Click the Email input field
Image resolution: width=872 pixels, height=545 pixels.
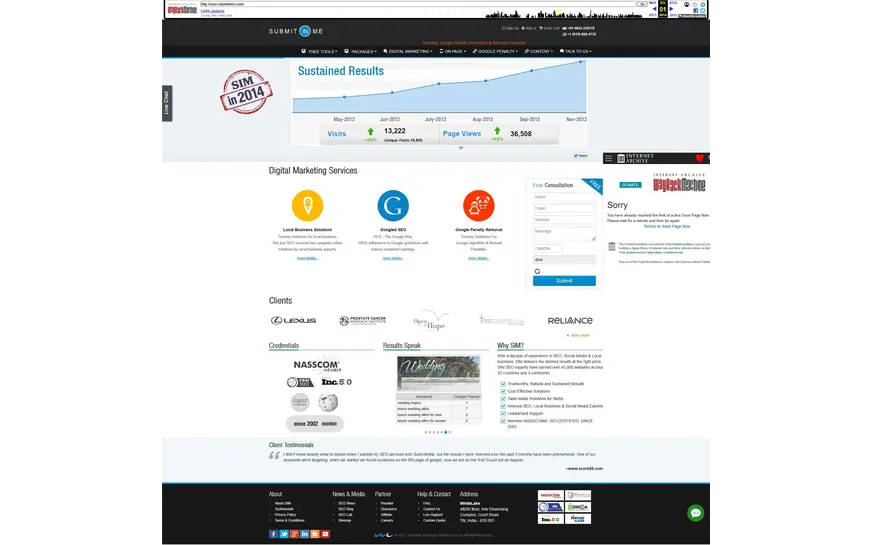coord(564,209)
